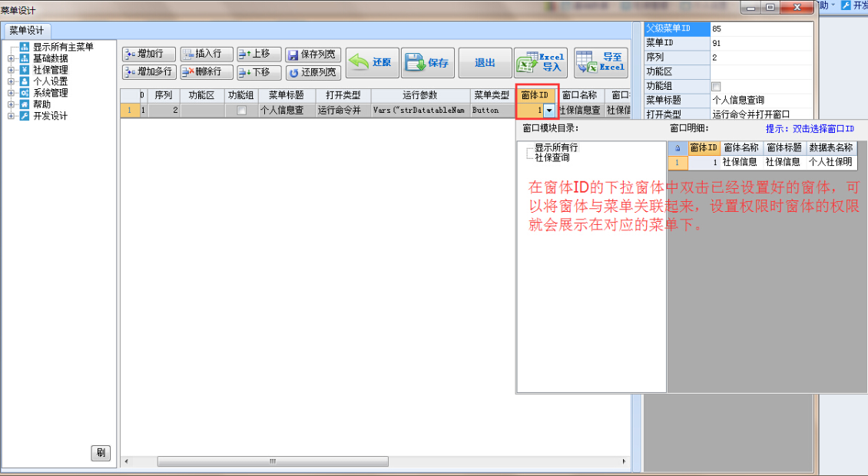Image resolution: width=868 pixels, height=476 pixels.
Task: Select 开发设计 tree node
Action: 51,116
